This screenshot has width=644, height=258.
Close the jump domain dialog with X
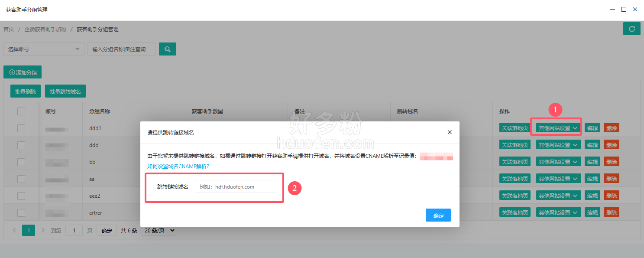449,132
